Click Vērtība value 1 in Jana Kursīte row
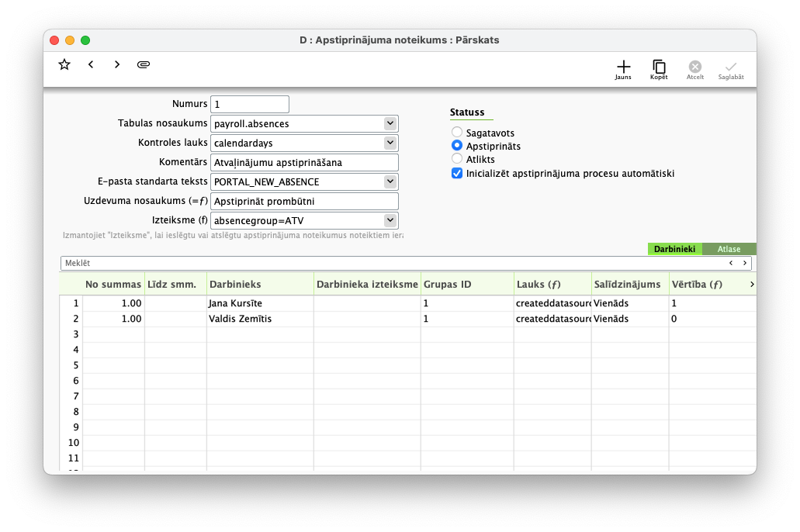800x532 pixels. 712,303
